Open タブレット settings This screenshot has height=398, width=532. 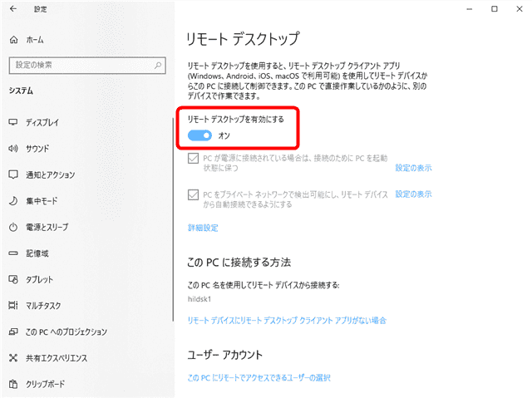point(39,280)
